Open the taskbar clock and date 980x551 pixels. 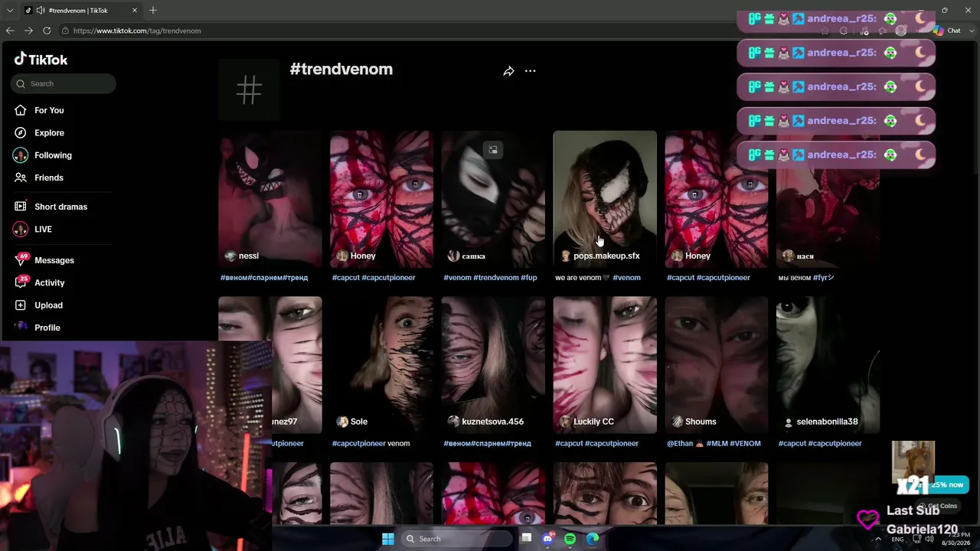pyautogui.click(x=955, y=539)
